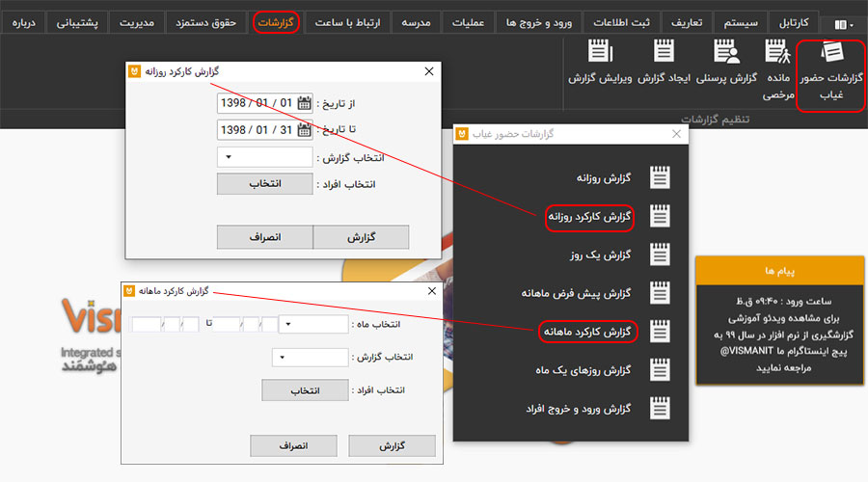
Task: Click گزارش button in monthly report dialog
Action: click(392, 445)
